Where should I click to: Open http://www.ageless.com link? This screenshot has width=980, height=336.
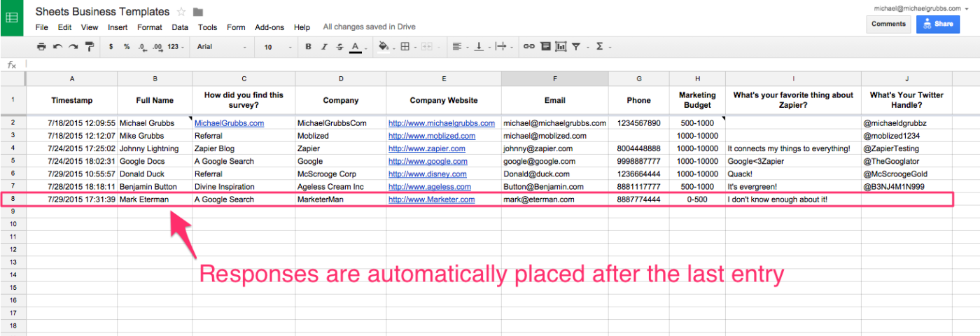pos(429,187)
